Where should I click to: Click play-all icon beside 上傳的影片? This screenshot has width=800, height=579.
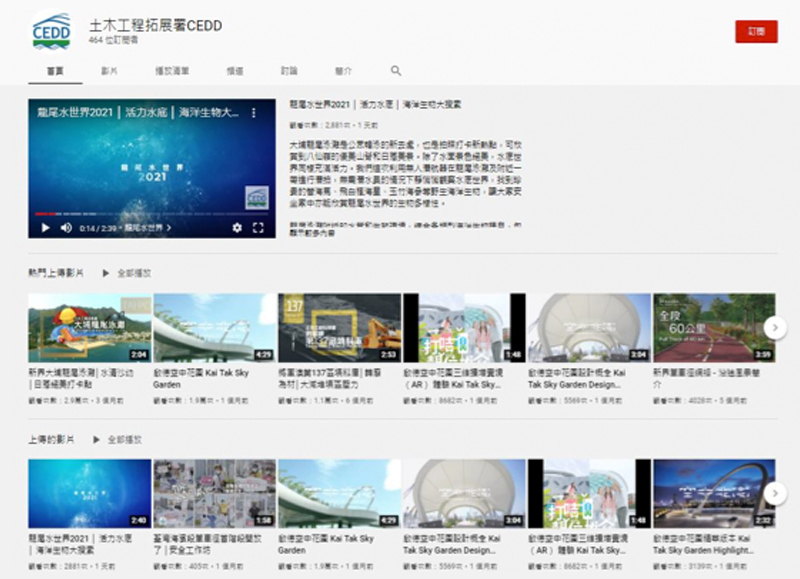coord(97,439)
